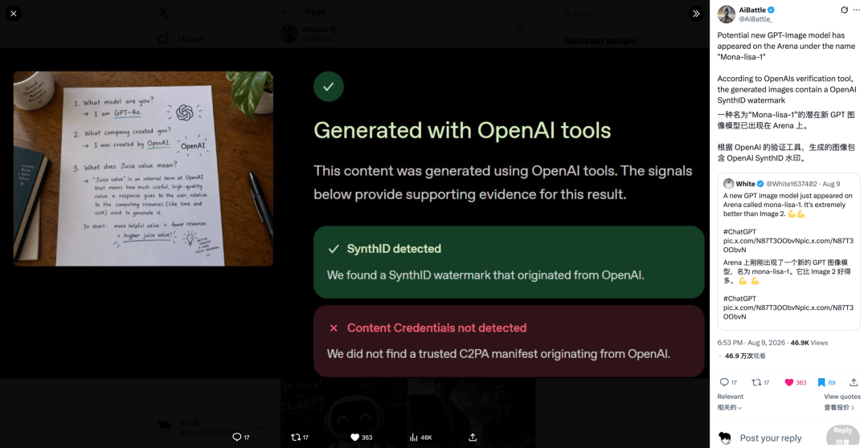Click the view analytics icon showing 46K
868x448 pixels.
(414, 437)
